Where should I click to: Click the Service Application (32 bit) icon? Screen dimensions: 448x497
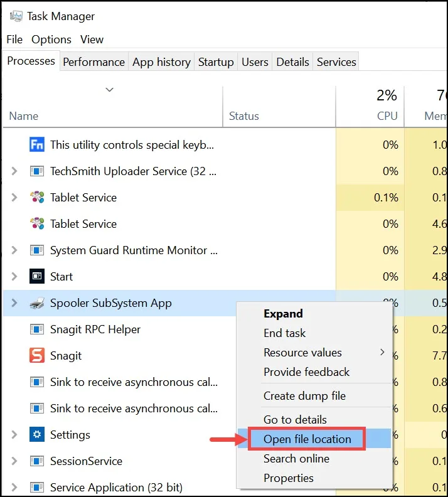click(37, 487)
